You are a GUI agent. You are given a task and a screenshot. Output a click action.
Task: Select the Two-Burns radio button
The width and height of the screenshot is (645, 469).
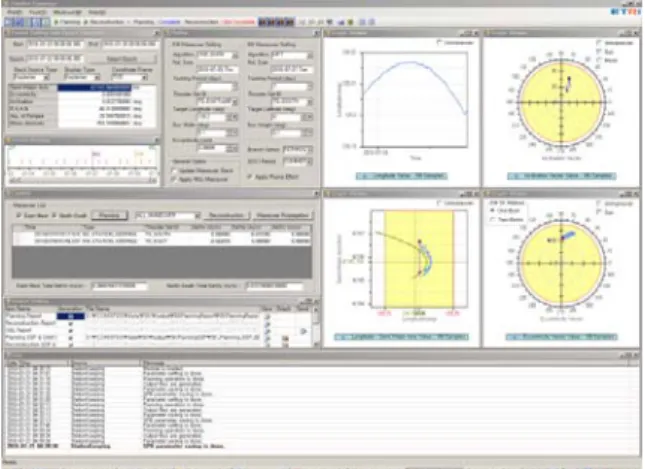click(x=492, y=219)
